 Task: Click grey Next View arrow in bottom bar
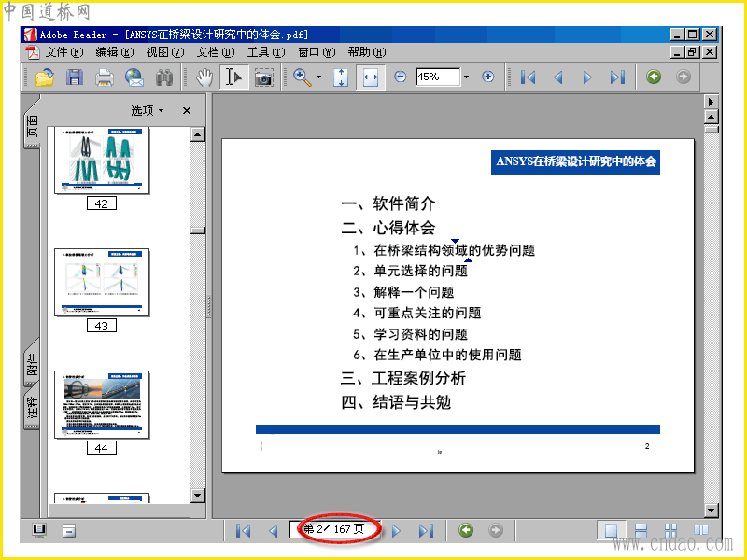click(x=496, y=530)
